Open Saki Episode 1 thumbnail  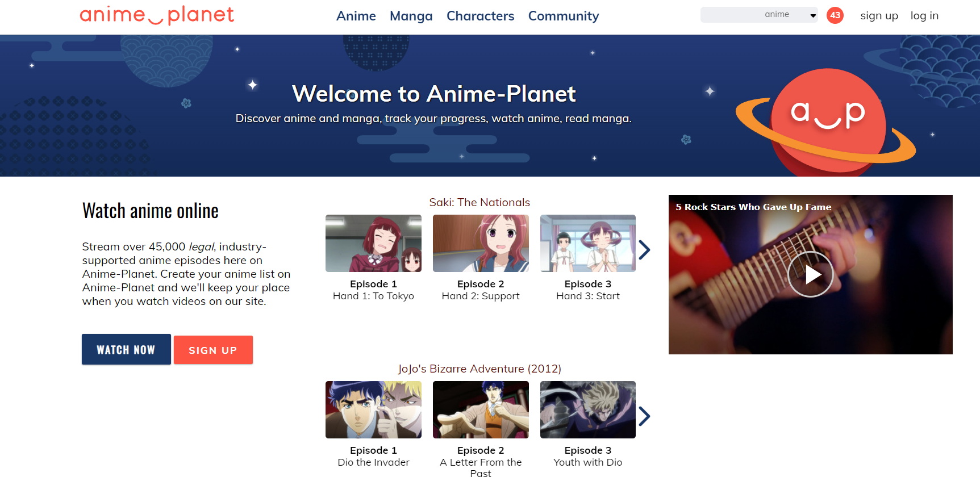click(373, 244)
